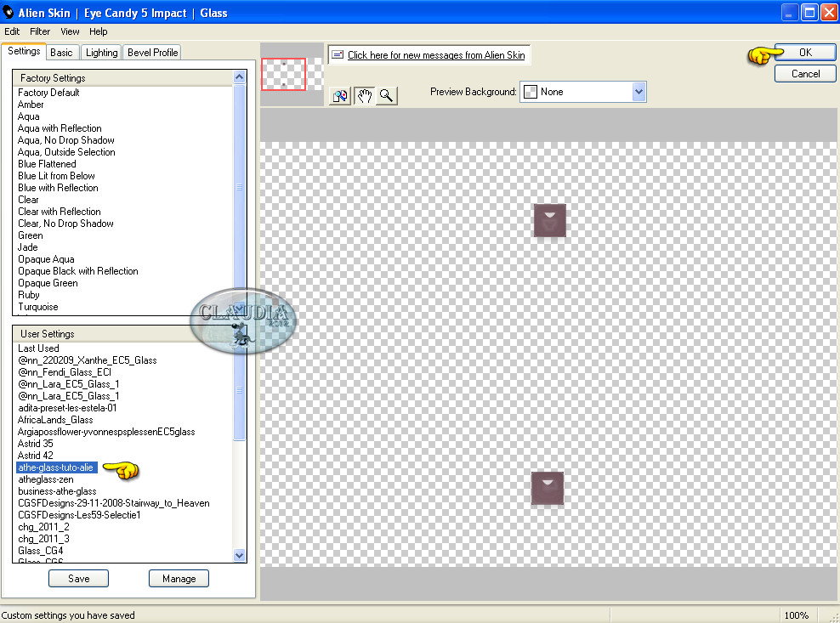Select the Ruby preset
840x623 pixels.
[x=28, y=295]
